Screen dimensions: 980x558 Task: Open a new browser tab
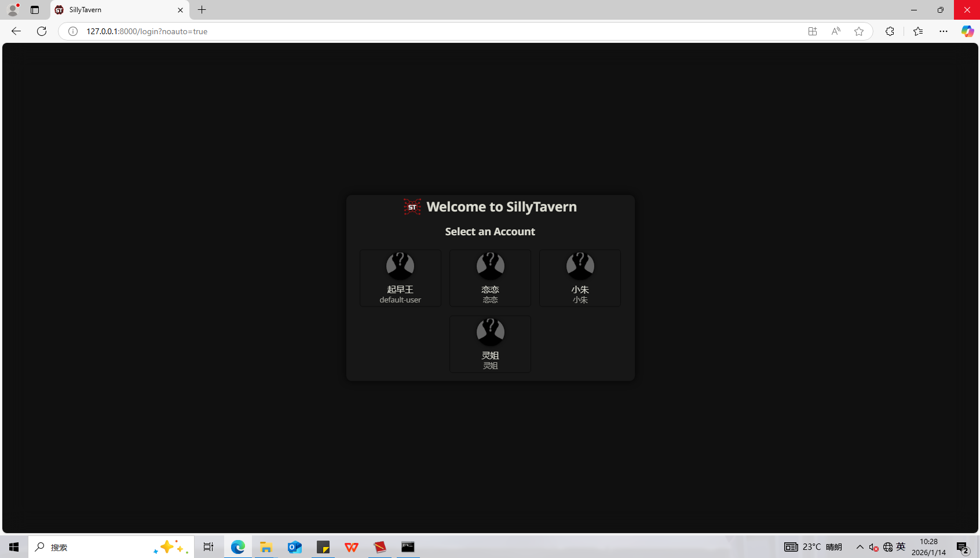(202, 10)
